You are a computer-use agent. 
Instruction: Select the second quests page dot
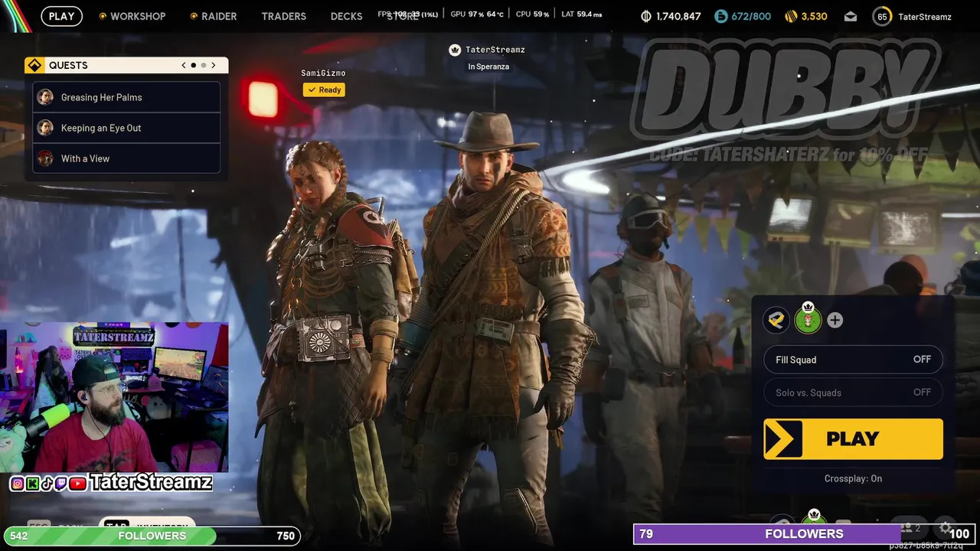pyautogui.click(x=203, y=65)
